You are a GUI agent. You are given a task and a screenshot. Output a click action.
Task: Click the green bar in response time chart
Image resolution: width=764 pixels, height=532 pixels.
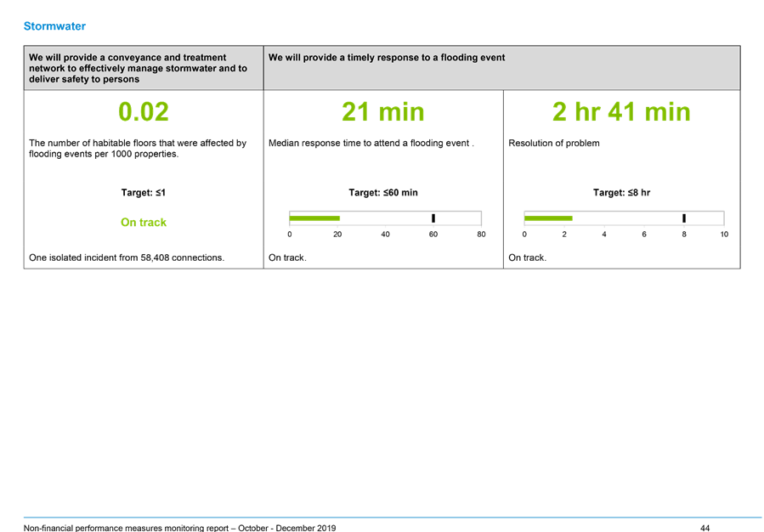(314, 218)
